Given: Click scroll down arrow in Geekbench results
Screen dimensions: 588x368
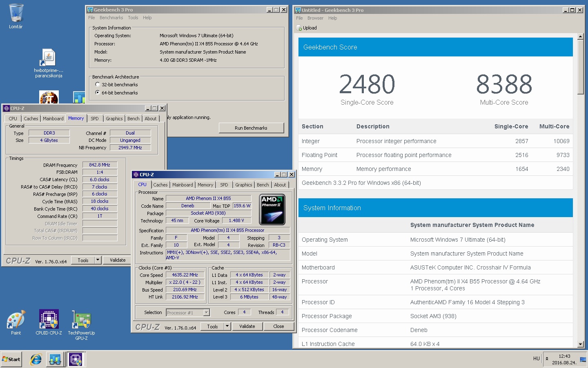Looking at the screenshot, I should point(581,344).
